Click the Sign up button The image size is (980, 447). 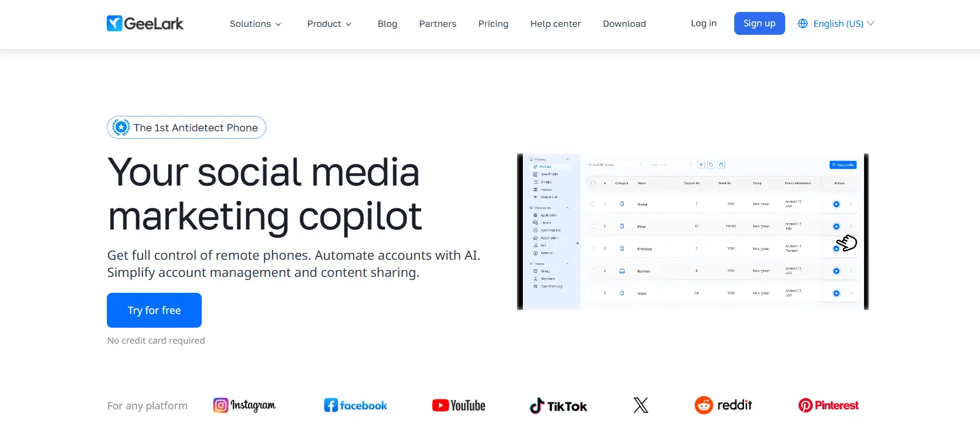(x=759, y=23)
